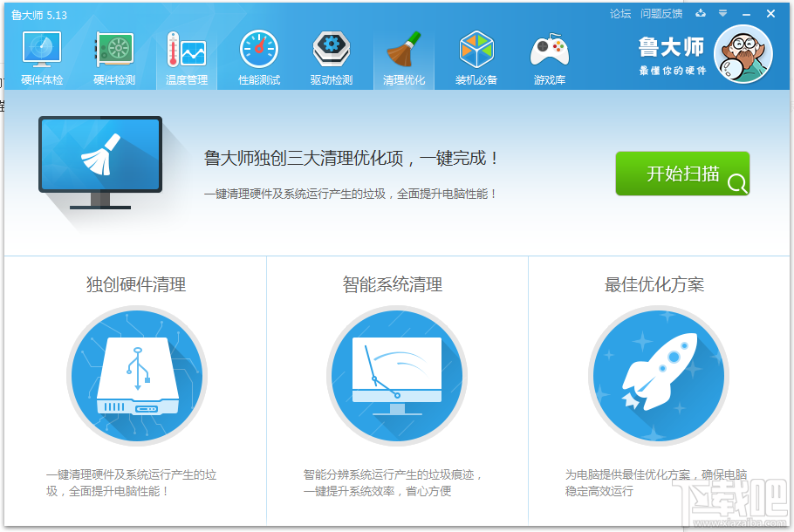Click the 鲁大师 最懂你的硬件 logo text
The image size is (794, 532).
pyautogui.click(x=672, y=56)
